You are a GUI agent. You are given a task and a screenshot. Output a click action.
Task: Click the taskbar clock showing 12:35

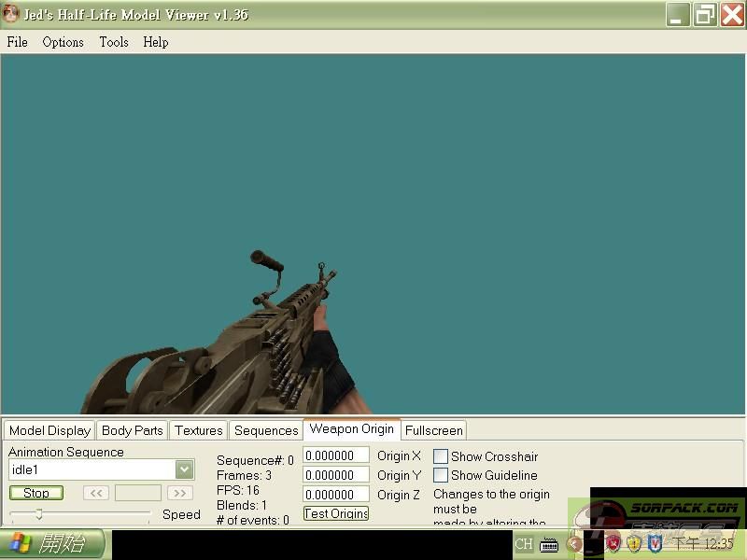click(703, 544)
